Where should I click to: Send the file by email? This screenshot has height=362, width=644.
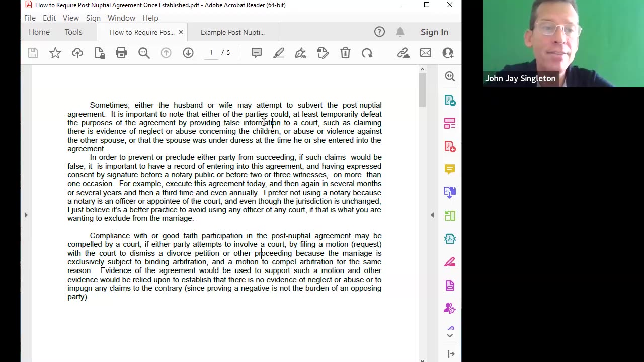426,53
